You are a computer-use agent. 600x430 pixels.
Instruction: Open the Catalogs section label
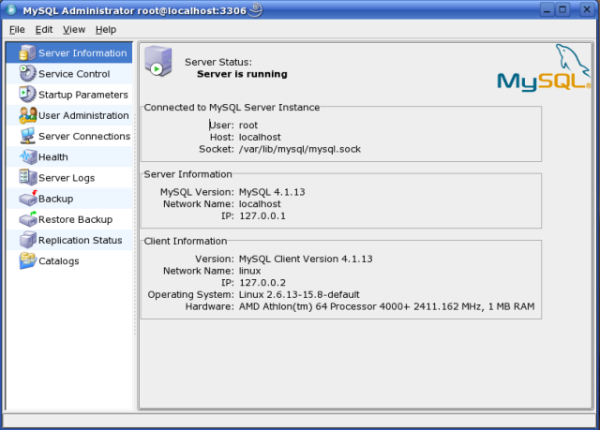point(59,261)
